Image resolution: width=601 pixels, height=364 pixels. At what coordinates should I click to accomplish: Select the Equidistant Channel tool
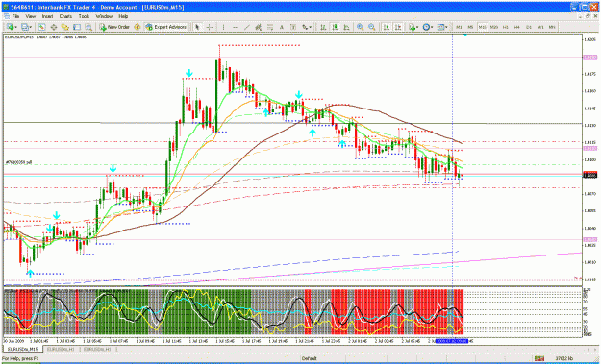coord(259,27)
